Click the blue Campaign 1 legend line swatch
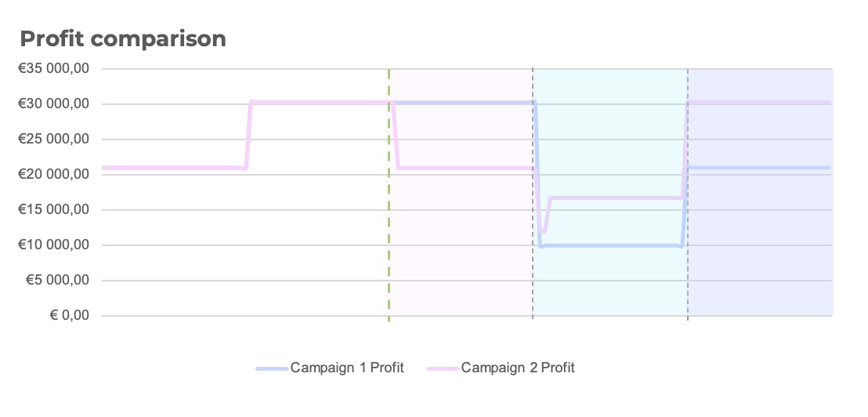868x417 pixels. click(x=272, y=368)
